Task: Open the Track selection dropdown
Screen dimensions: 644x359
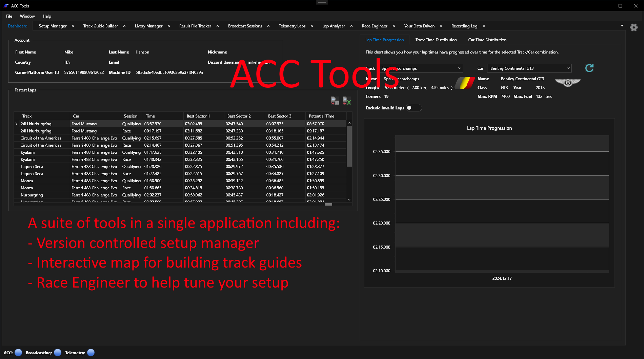Action: pyautogui.click(x=421, y=68)
